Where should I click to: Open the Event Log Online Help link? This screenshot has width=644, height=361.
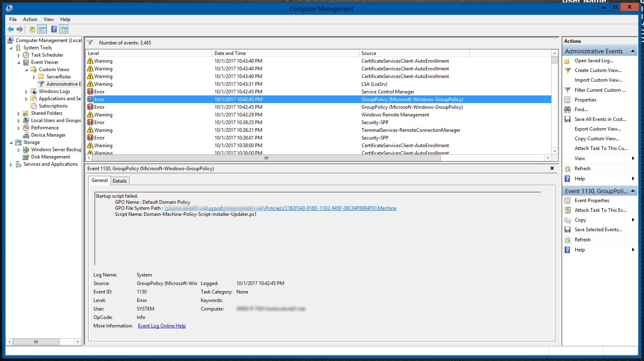(162, 326)
